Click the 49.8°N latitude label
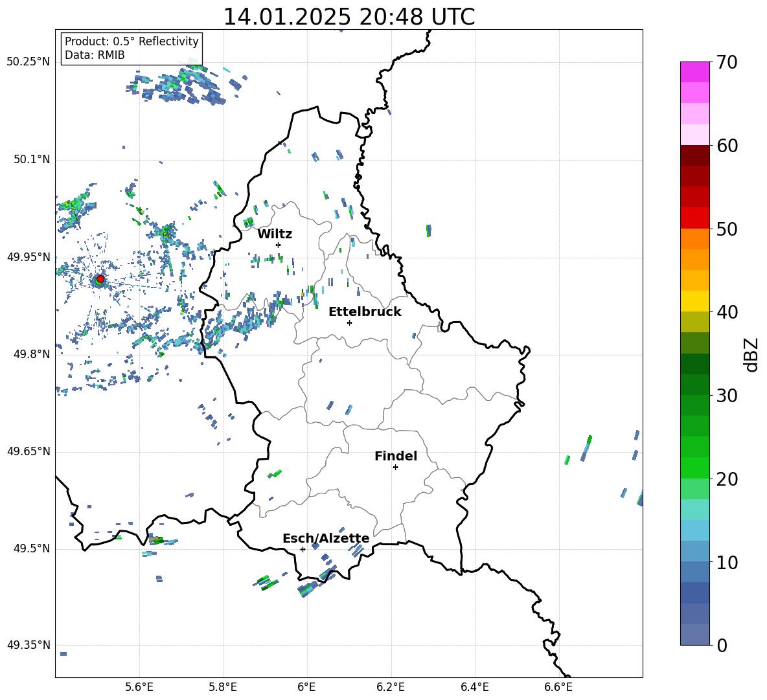Image resolution: width=767 pixels, height=700 pixels. tap(32, 354)
